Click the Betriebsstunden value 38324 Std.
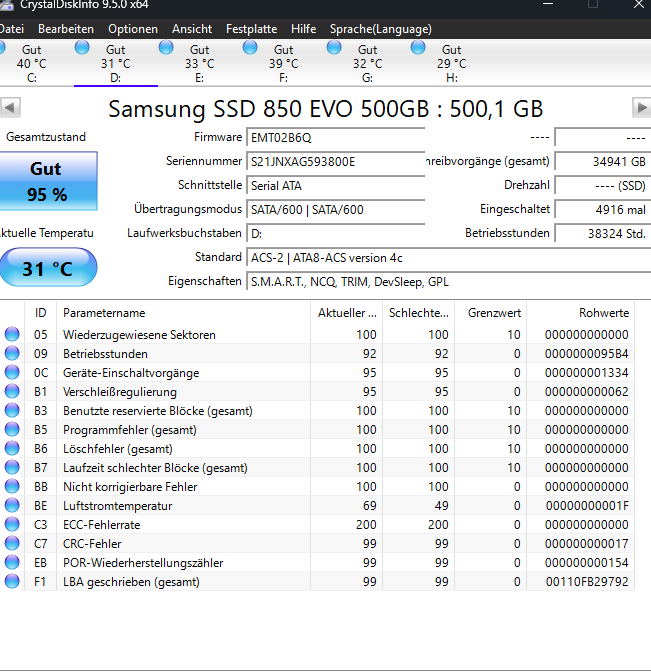The width and height of the screenshot is (651, 672). point(603,234)
